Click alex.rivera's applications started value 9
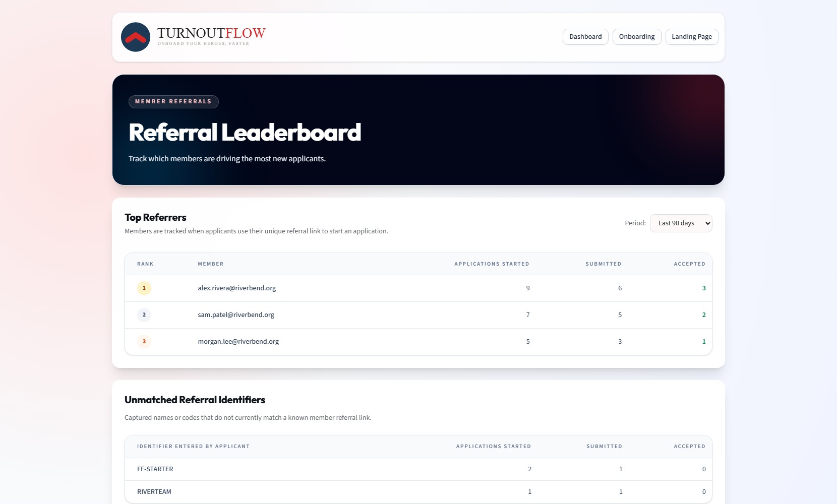Screen dimensions: 837x504 528,288
